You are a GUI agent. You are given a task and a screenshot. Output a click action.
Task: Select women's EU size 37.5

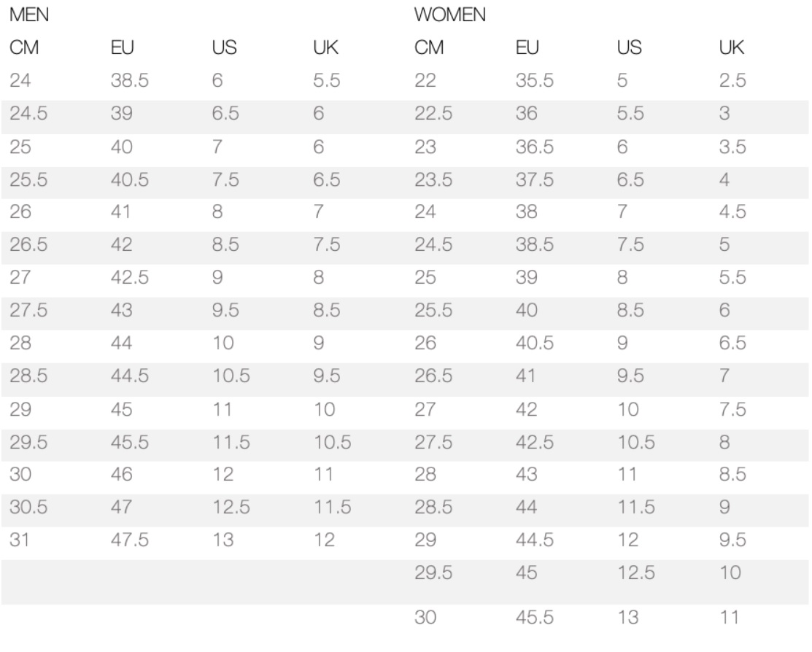(x=535, y=179)
